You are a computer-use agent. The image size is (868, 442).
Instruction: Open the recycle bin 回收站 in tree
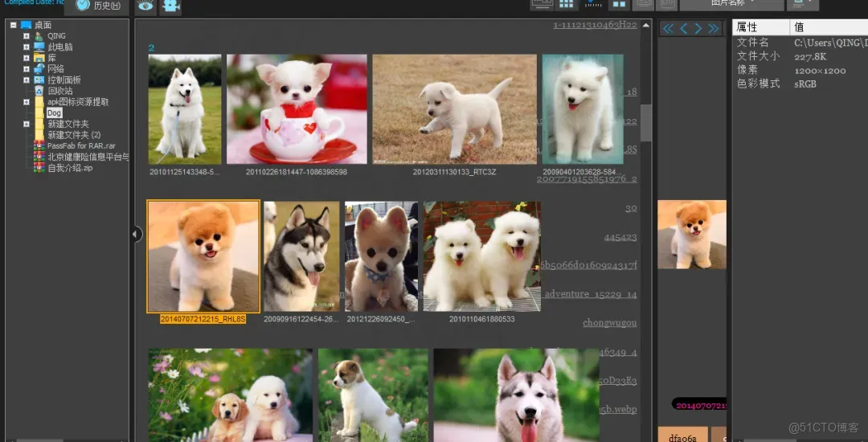click(59, 91)
